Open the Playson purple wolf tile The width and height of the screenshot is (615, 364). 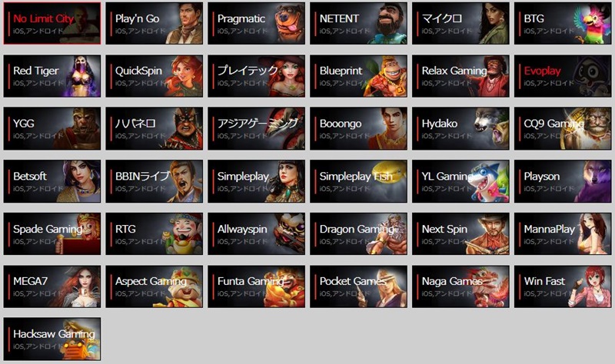coord(563,181)
